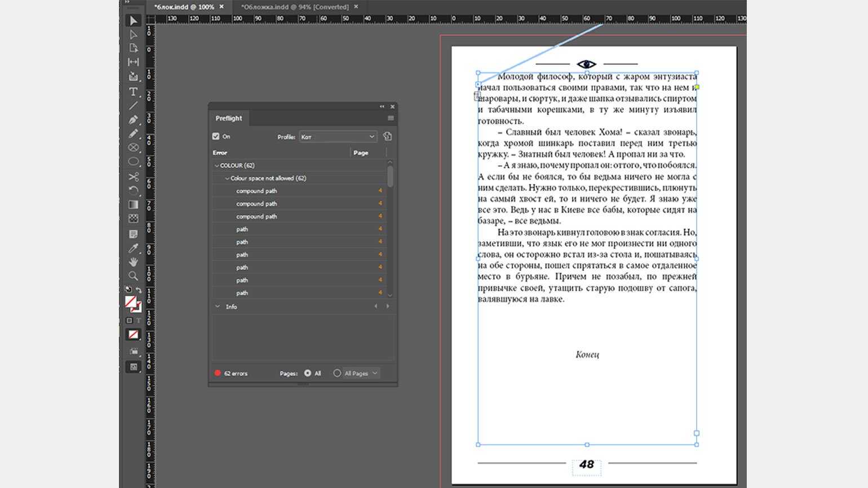Uncheck the Preflight On checkbox
The height and width of the screenshot is (488, 868).
(x=216, y=136)
